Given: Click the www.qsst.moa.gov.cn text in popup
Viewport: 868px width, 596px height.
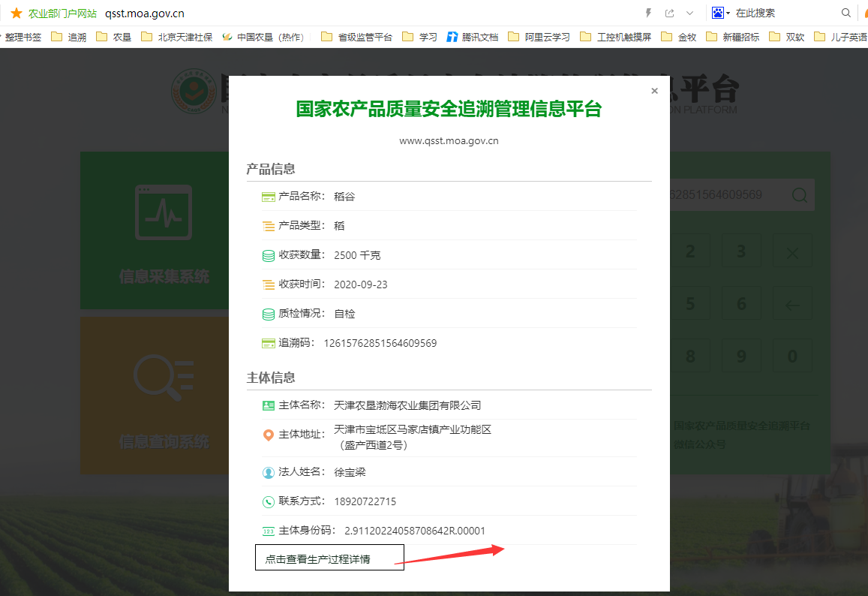Looking at the screenshot, I should pyautogui.click(x=449, y=140).
